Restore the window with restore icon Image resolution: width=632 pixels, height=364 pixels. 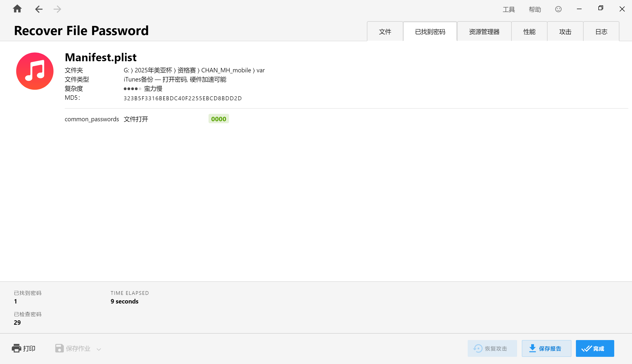pos(600,8)
